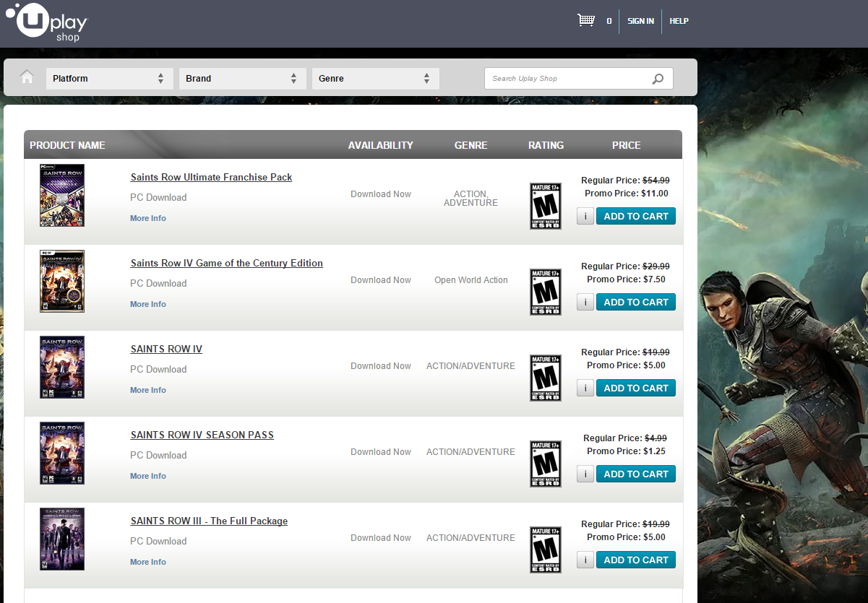Click the Regular Price $29.99 text

tap(626, 266)
